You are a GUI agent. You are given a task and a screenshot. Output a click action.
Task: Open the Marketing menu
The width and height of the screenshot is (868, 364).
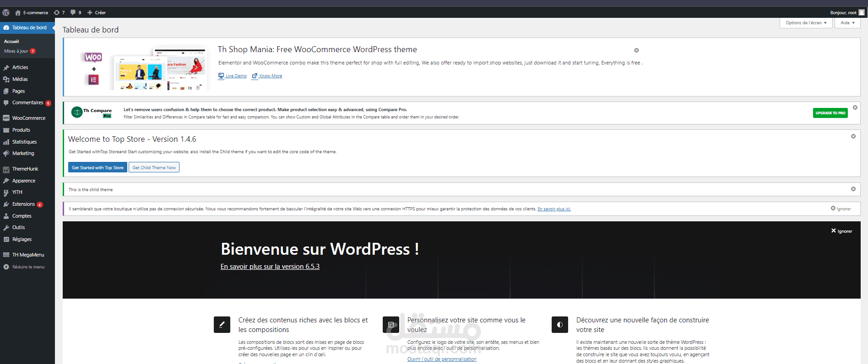click(x=27, y=153)
